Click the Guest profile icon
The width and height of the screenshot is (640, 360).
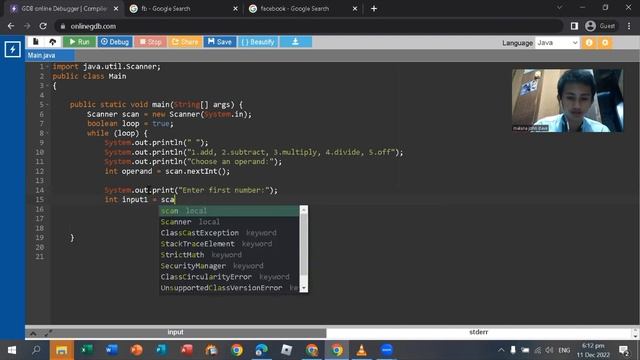tap(600, 26)
